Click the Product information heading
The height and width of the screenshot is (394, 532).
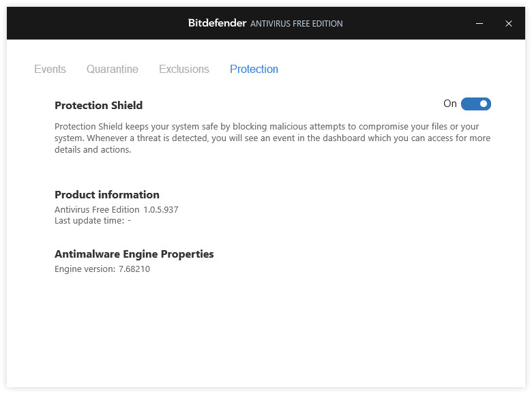click(x=107, y=195)
